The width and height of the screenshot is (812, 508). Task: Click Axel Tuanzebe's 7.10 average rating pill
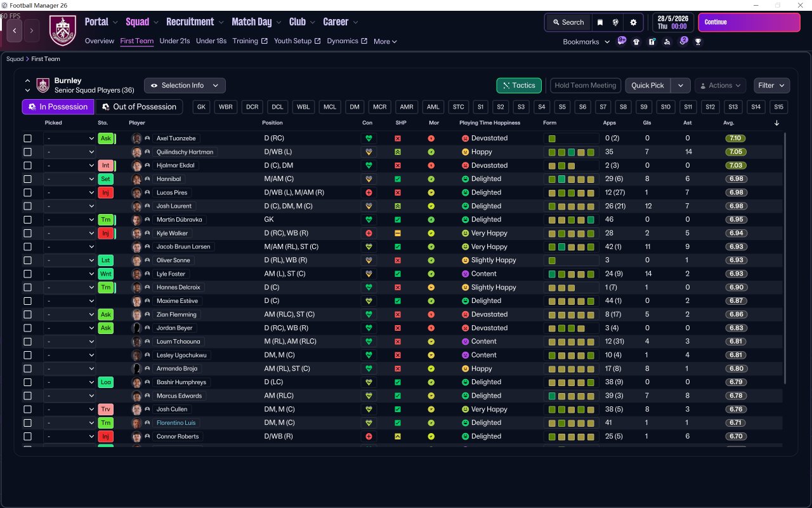pos(736,138)
